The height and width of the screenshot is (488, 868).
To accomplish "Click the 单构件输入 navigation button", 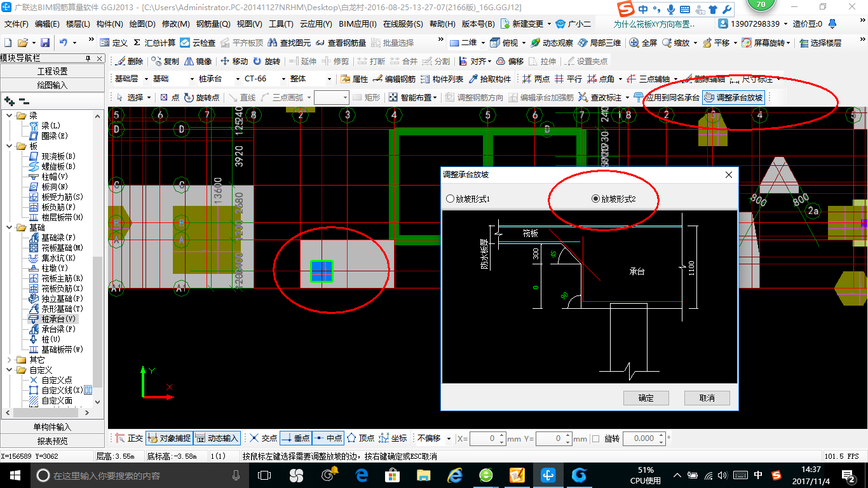I will (52, 427).
